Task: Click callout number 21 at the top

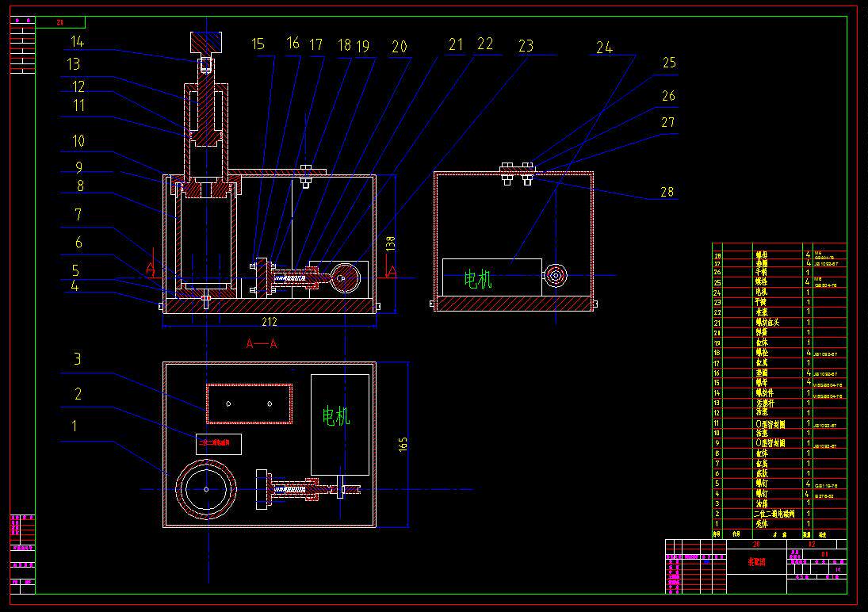Action: coord(456,45)
